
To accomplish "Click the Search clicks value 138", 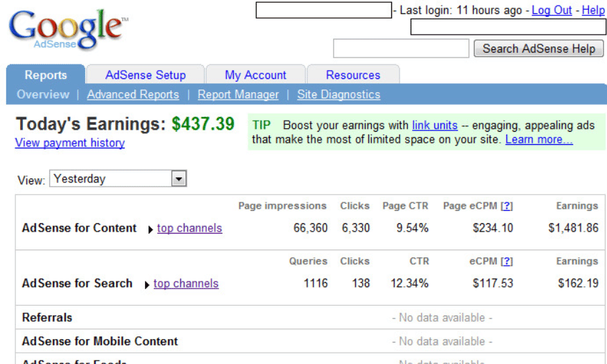I will (x=361, y=283).
